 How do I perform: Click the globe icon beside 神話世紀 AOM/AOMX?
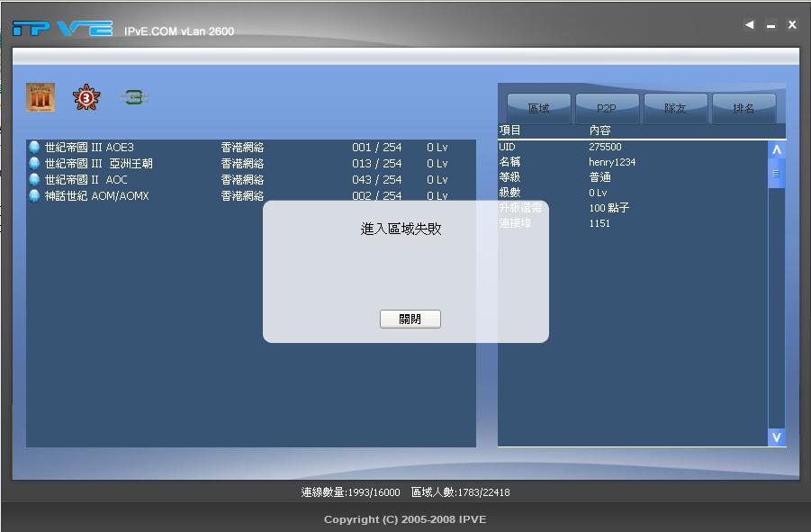pos(35,195)
